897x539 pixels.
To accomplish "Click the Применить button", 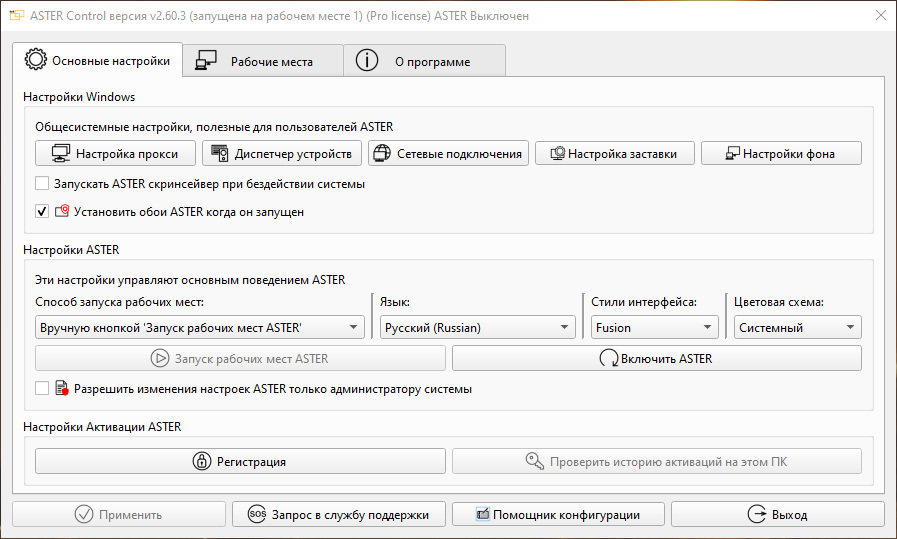I will (x=119, y=514).
